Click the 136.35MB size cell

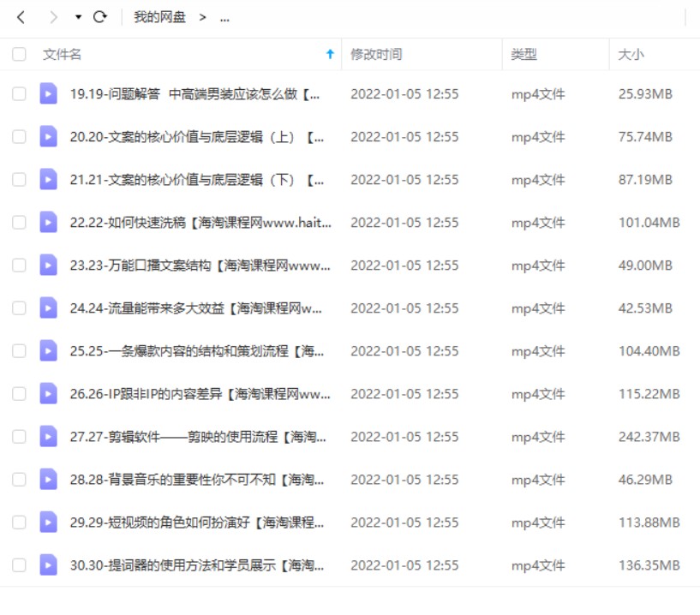[649, 565]
